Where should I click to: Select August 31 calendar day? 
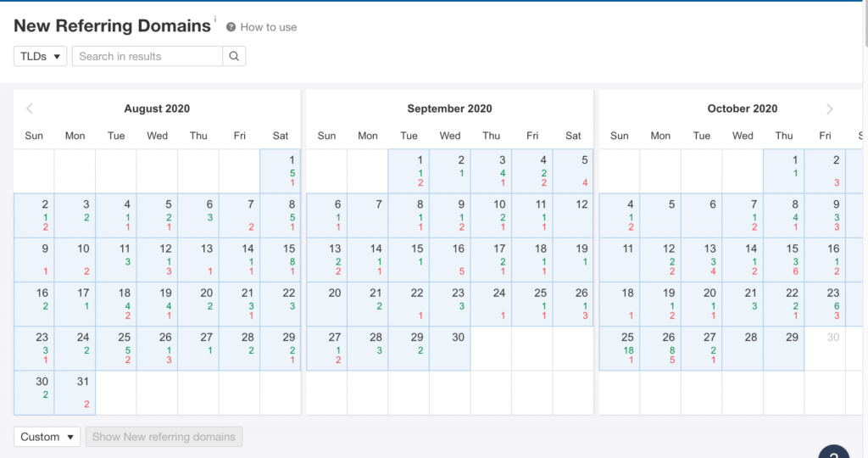click(x=75, y=392)
